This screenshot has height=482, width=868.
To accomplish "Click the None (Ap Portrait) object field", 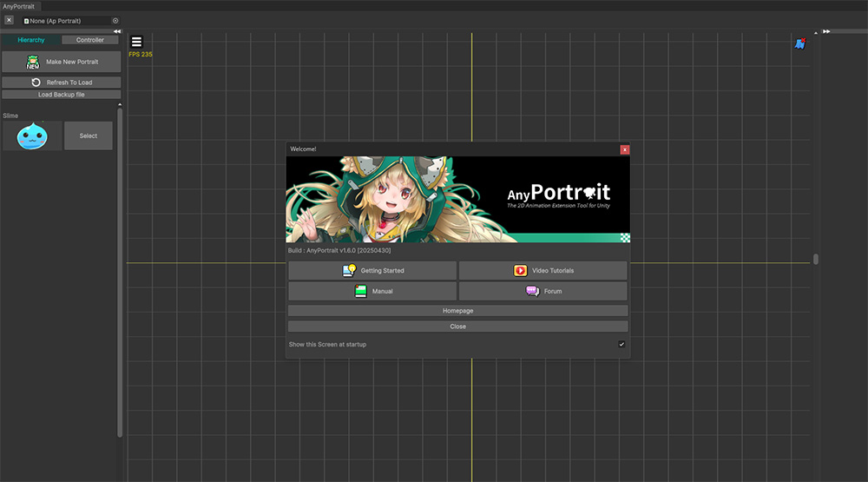I will coord(71,21).
